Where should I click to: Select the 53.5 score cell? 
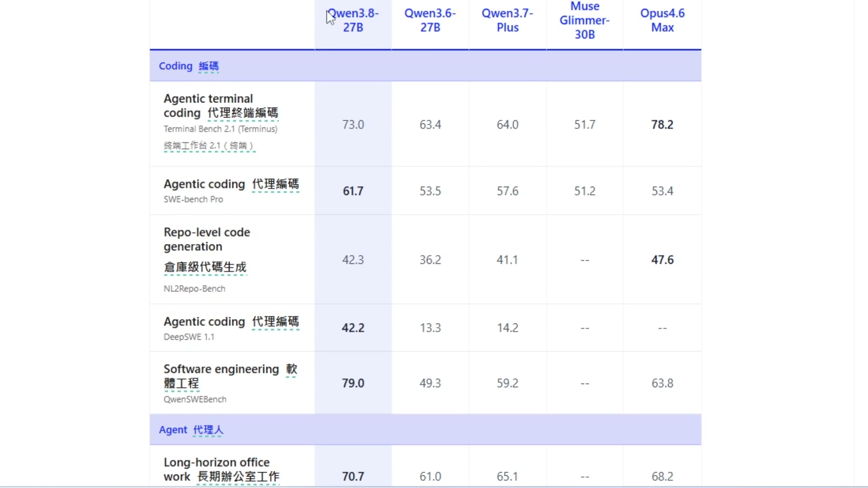430,191
